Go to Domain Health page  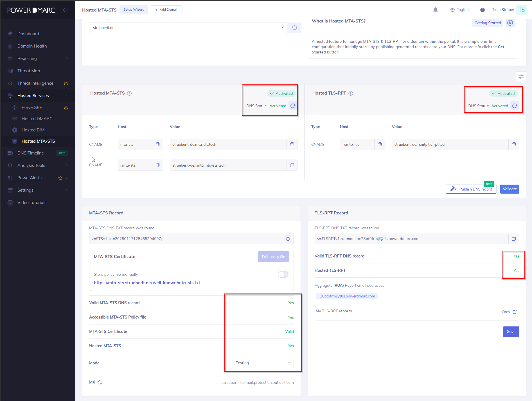click(32, 46)
